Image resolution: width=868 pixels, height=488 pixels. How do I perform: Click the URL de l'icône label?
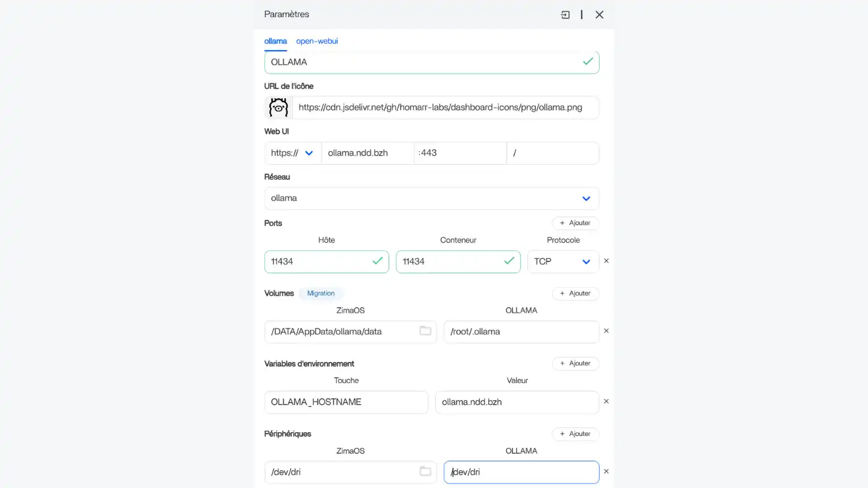pos(289,86)
